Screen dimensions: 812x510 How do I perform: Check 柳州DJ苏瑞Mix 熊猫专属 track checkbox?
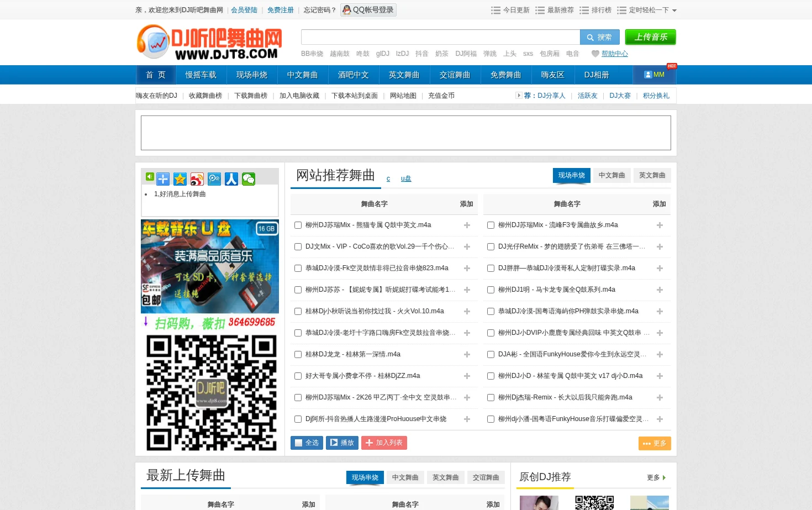(298, 225)
